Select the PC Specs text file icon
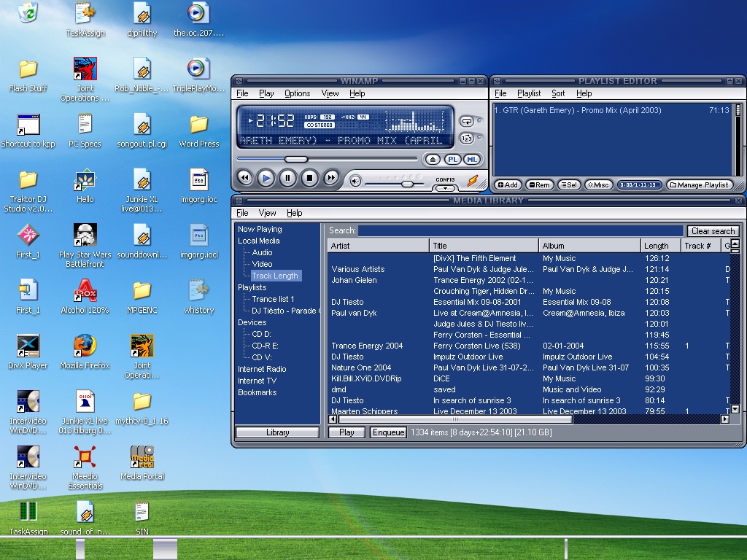 [85, 131]
